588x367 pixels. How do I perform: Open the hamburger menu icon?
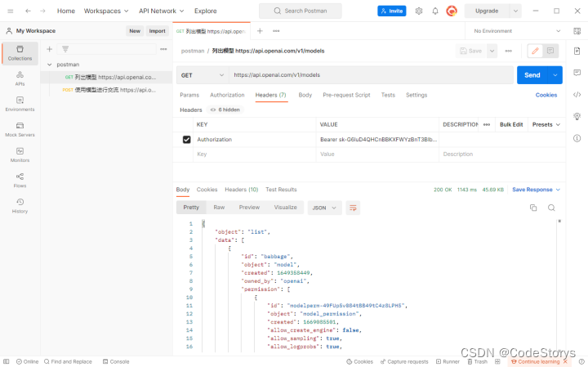(x=11, y=11)
